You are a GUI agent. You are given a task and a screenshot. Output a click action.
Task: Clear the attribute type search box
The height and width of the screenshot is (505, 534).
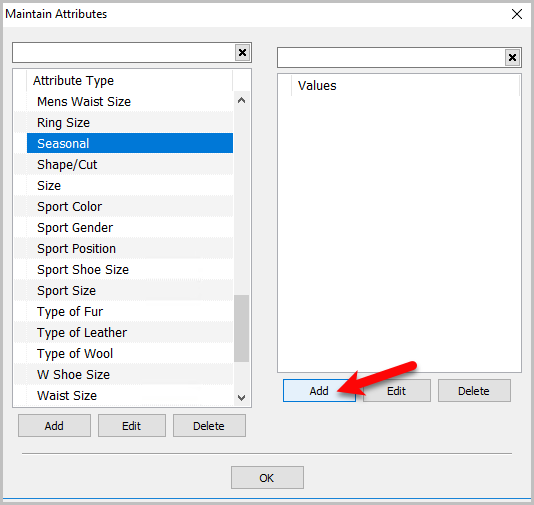[242, 53]
